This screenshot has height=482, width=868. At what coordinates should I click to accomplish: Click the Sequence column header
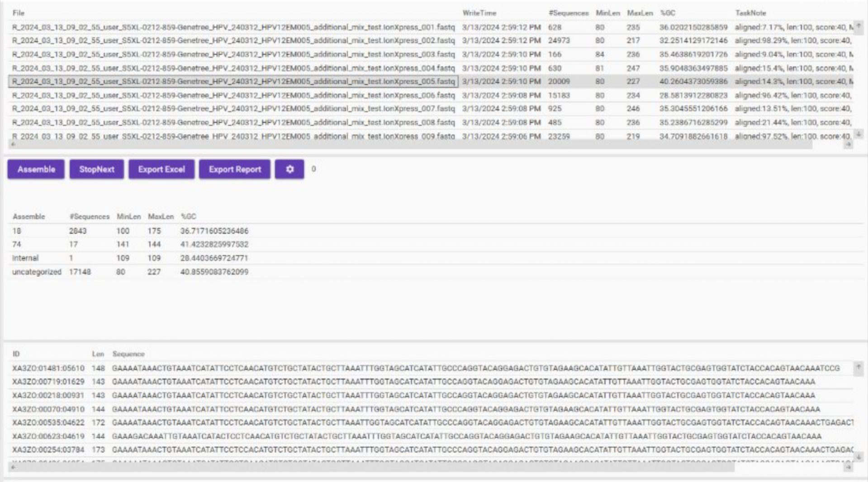pos(128,354)
